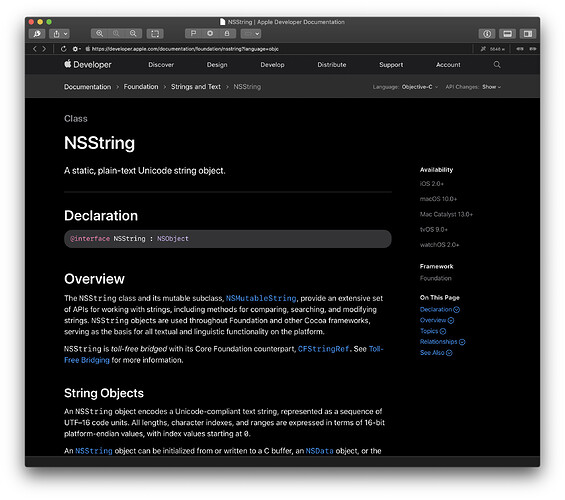
Task: Click the lock icon in the toolbar
Action: tap(227, 34)
